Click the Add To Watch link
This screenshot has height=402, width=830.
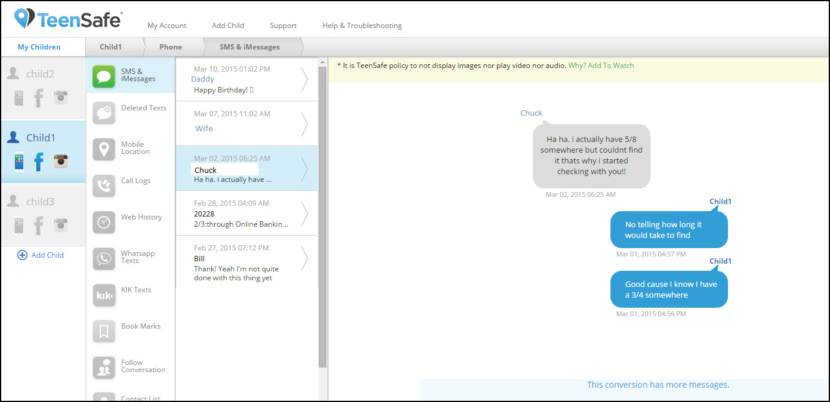tap(611, 66)
